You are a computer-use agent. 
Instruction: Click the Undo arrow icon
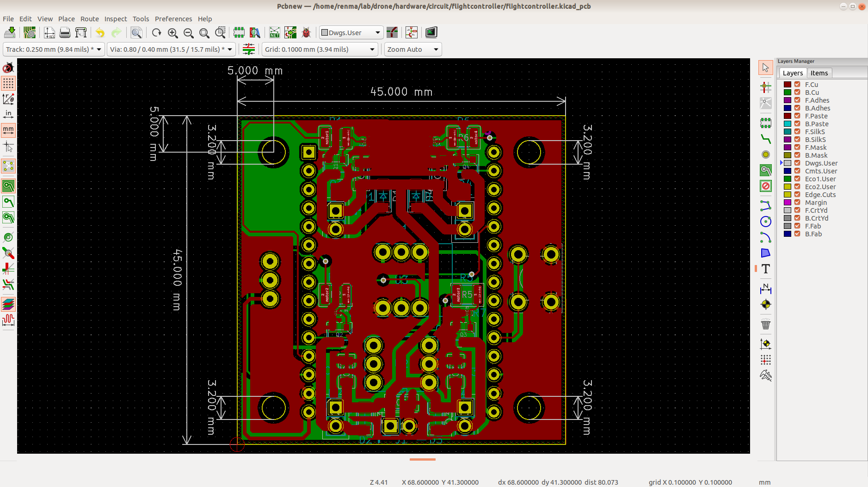100,33
